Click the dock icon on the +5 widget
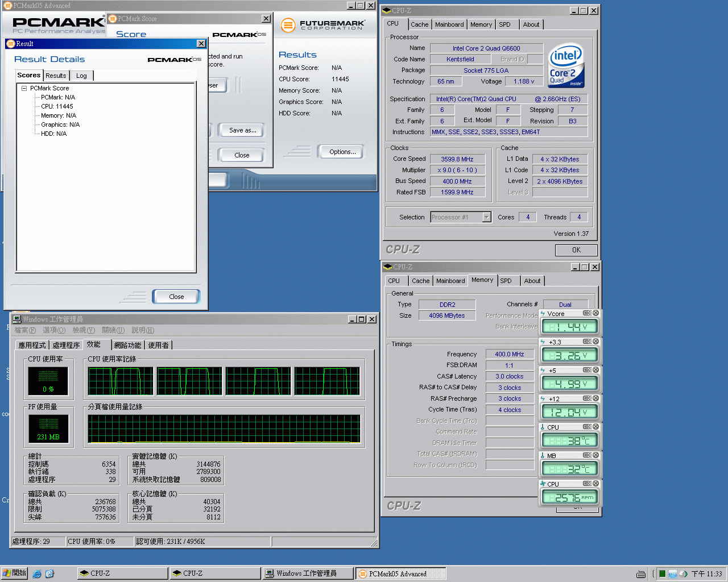 click(x=587, y=370)
